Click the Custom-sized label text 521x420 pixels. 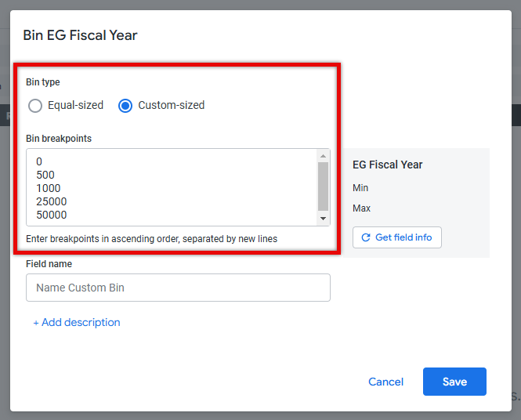(x=171, y=105)
